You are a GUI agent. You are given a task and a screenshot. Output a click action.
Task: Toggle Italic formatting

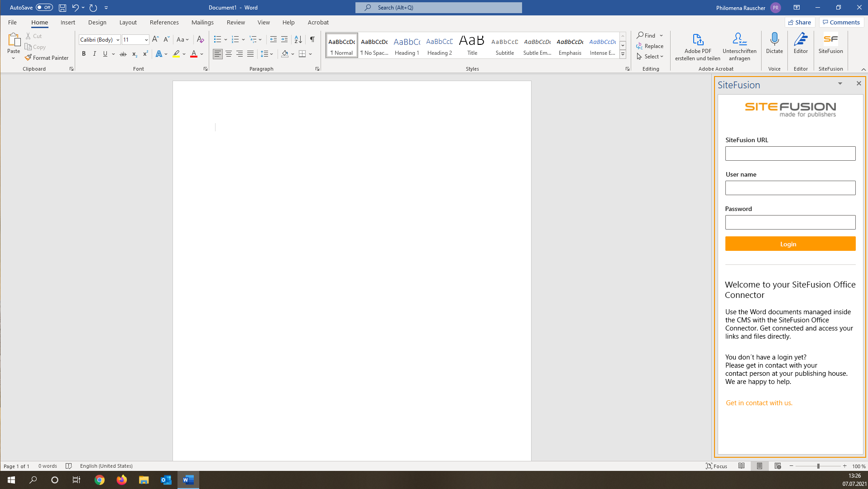(x=94, y=54)
